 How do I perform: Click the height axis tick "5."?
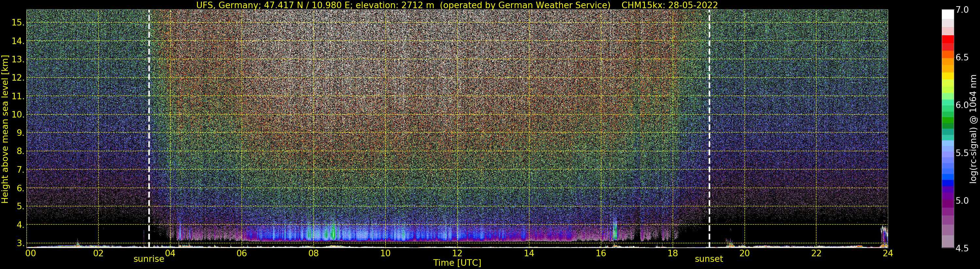[20, 207]
